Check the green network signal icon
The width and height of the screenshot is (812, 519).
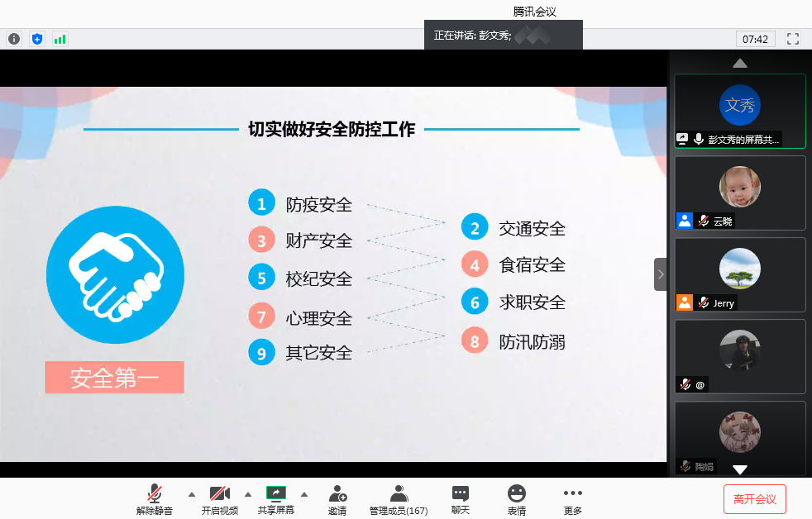click(x=60, y=39)
